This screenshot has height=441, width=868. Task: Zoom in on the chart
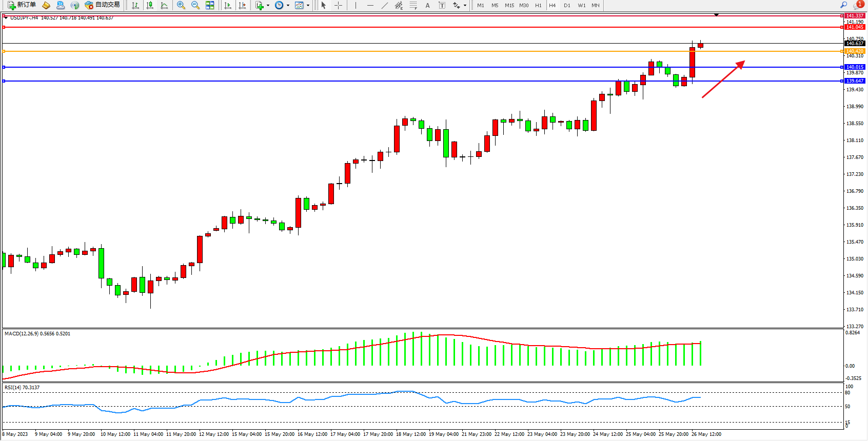181,5
